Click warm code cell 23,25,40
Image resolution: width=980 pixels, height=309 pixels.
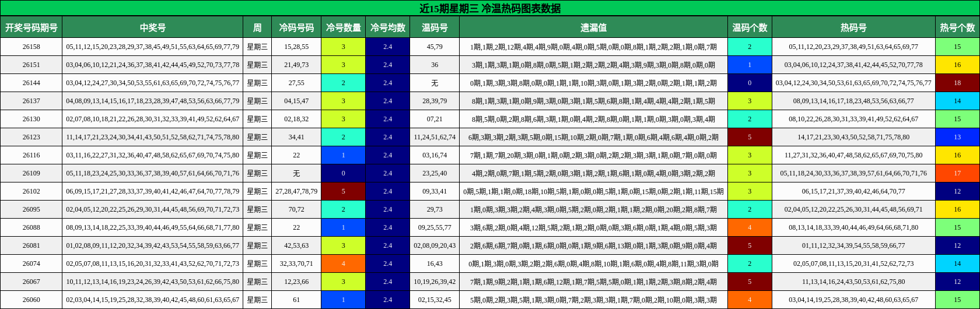click(435, 173)
